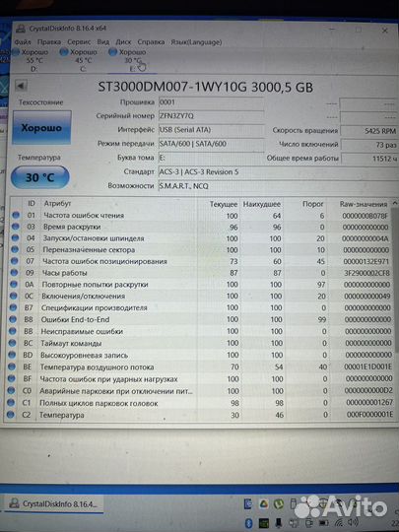Select the Температура воздушного потока row
The image size is (399, 532).
point(200,366)
